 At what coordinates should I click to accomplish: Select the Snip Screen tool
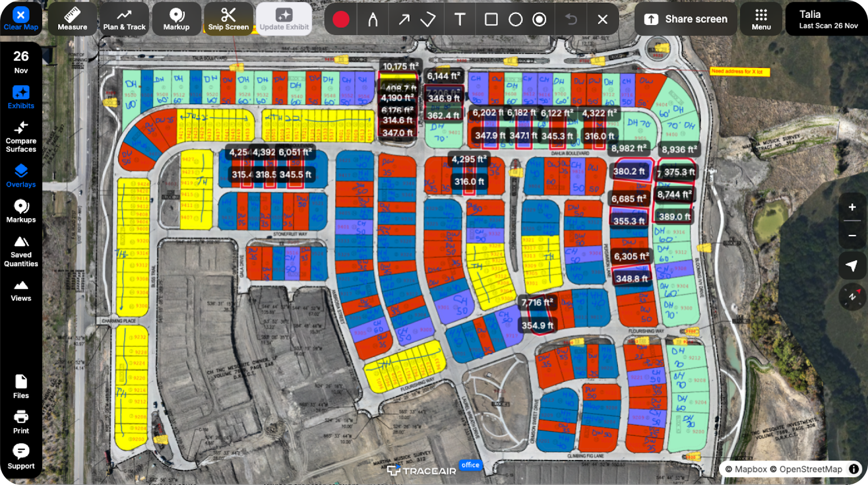[228, 19]
